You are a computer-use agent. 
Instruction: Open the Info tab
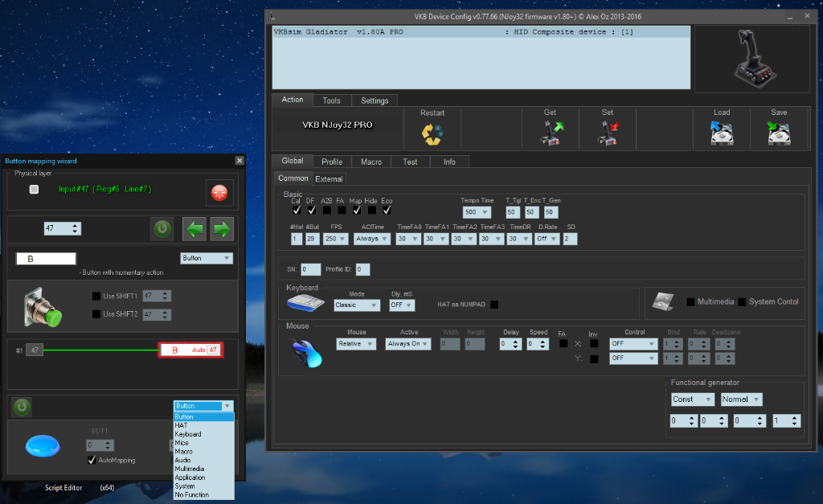[x=449, y=162]
